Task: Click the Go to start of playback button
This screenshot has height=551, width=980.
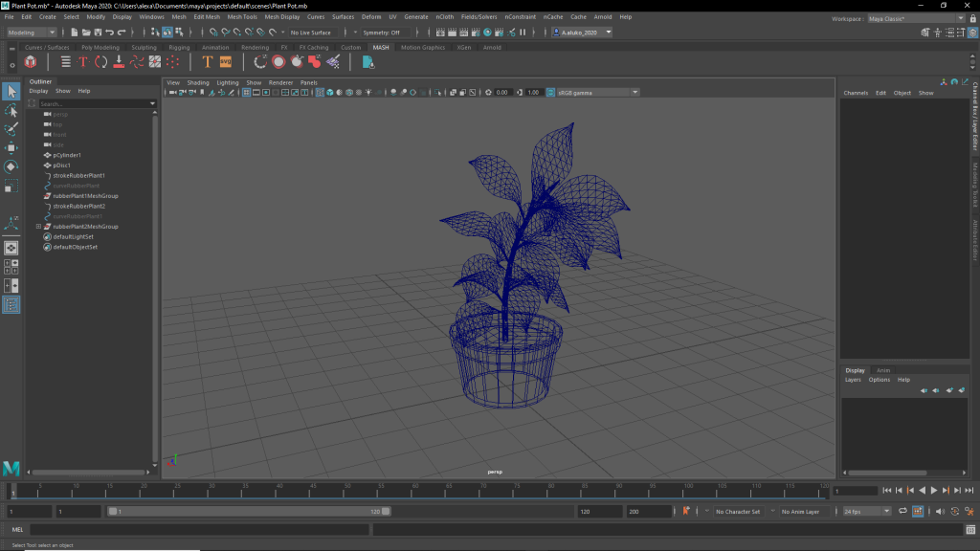Action: pos(887,491)
